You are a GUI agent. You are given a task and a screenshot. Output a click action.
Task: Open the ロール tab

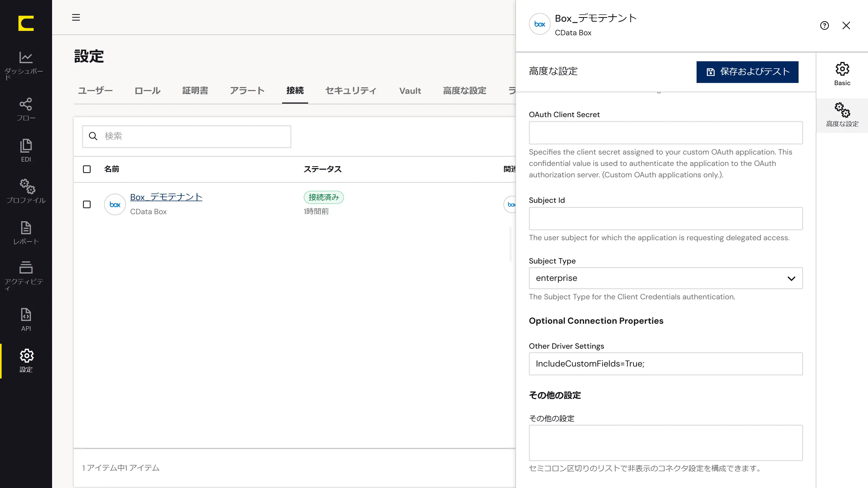point(147,91)
